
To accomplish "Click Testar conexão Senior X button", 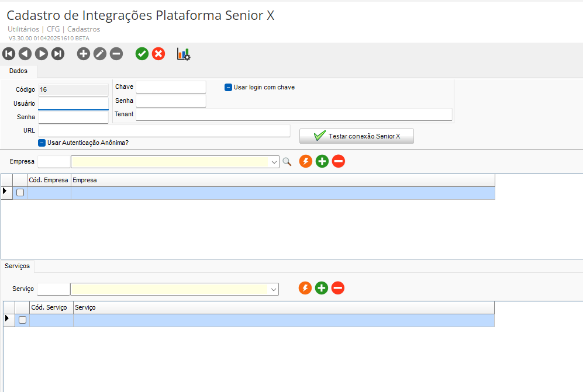I will (x=357, y=136).
